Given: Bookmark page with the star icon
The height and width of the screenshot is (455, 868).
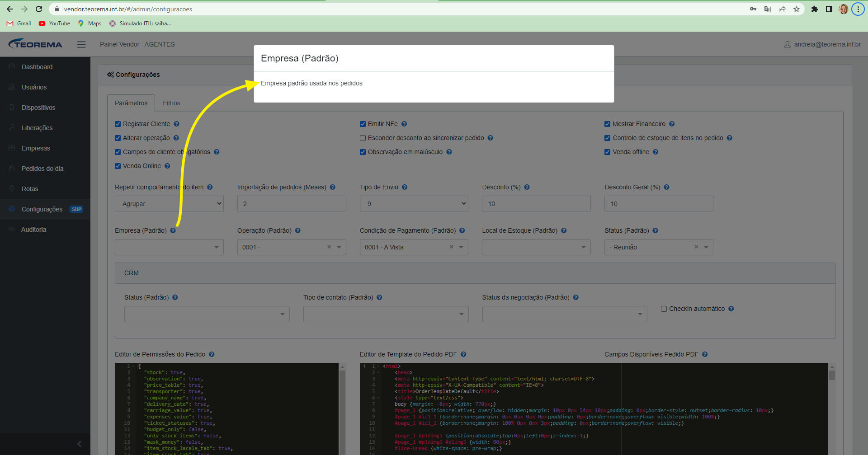Looking at the screenshot, I should click(x=797, y=9).
